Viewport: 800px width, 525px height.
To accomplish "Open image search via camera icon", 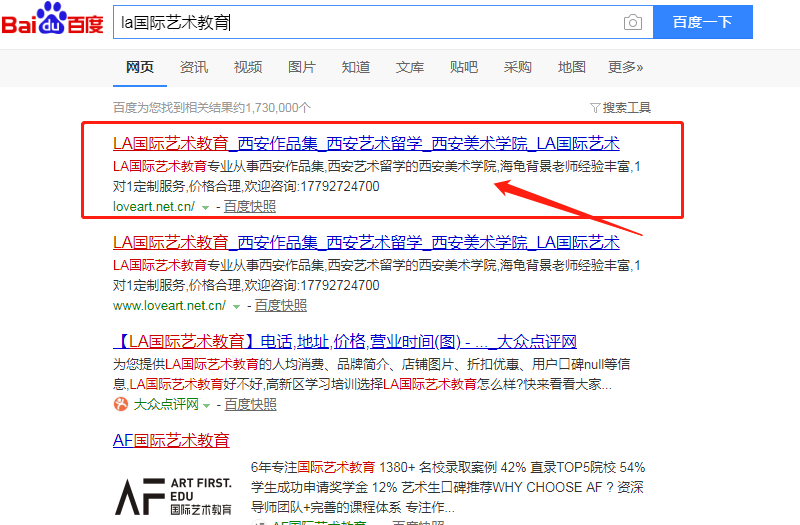I will tap(632, 22).
